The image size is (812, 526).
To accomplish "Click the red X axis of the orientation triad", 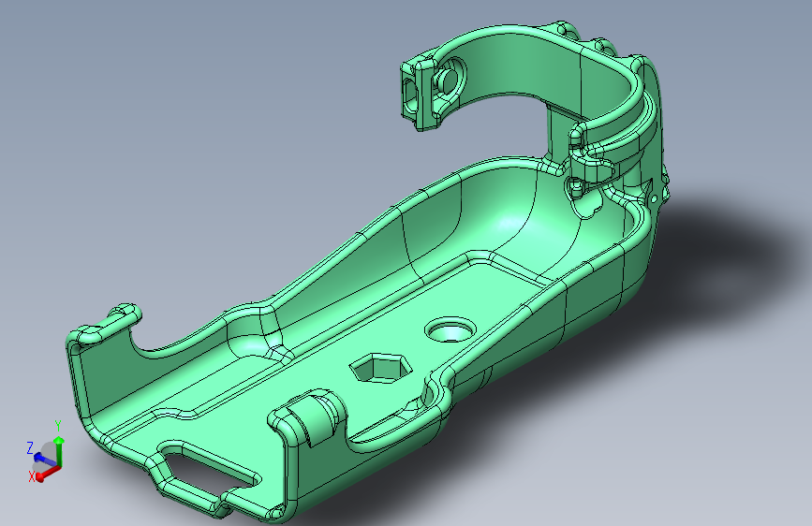I will (47, 474).
